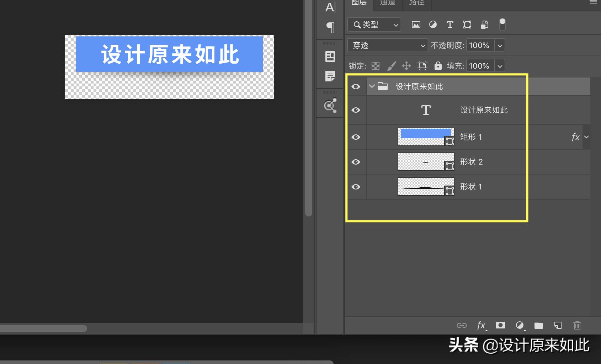Toggle visibility of 形状 1 layer

pos(356,187)
